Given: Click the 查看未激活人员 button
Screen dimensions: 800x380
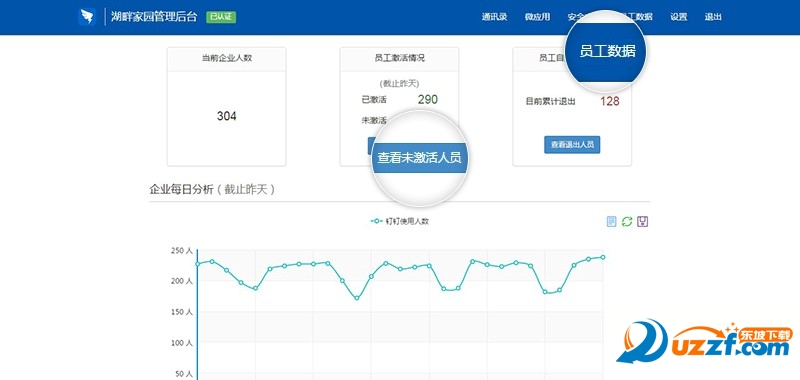Looking at the screenshot, I should click(x=419, y=158).
